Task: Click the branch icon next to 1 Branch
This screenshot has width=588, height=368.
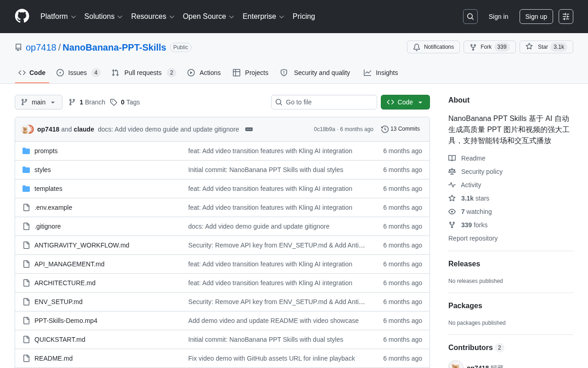Action: point(72,102)
